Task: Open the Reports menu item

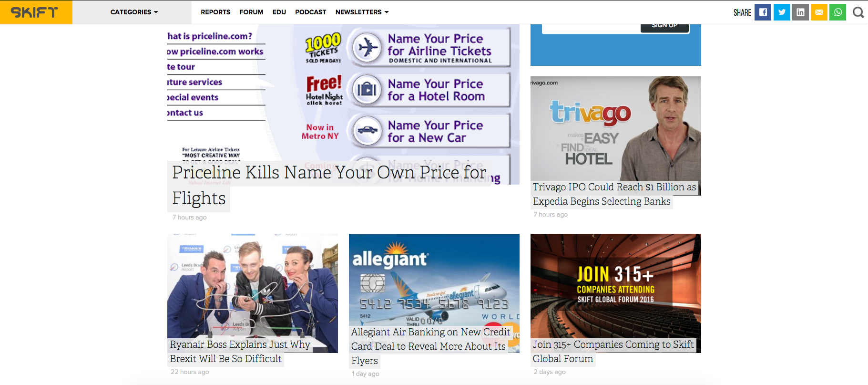Action: tap(215, 12)
